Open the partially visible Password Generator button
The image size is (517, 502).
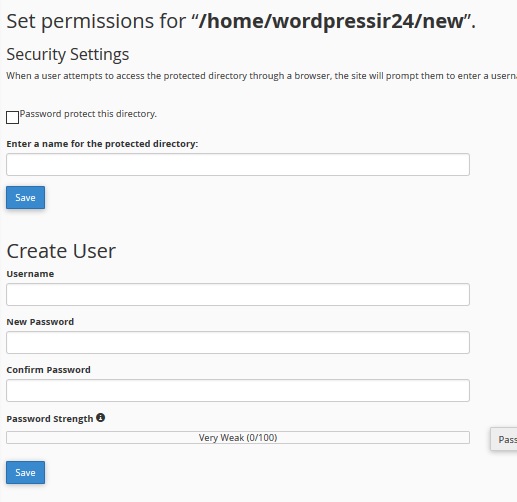pos(504,439)
